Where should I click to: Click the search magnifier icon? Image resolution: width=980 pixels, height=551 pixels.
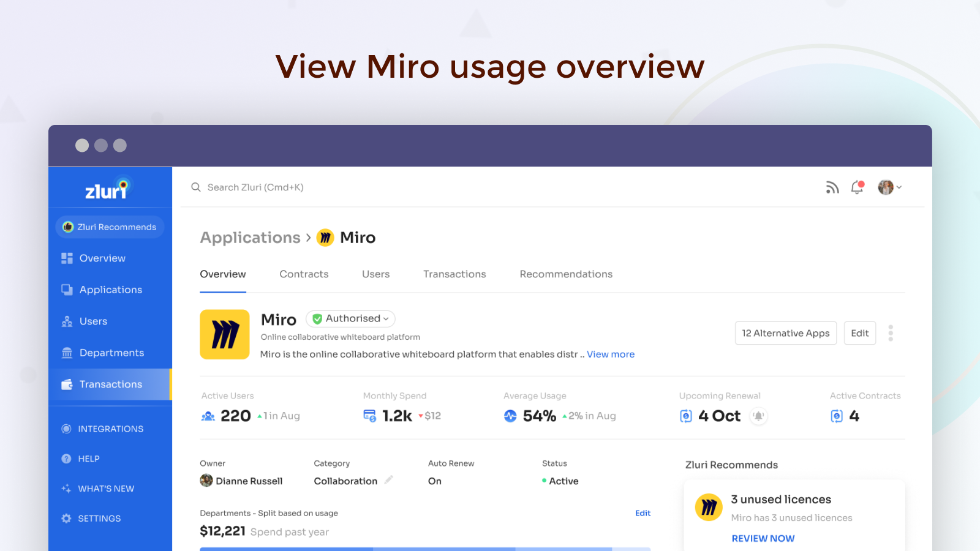pyautogui.click(x=196, y=187)
